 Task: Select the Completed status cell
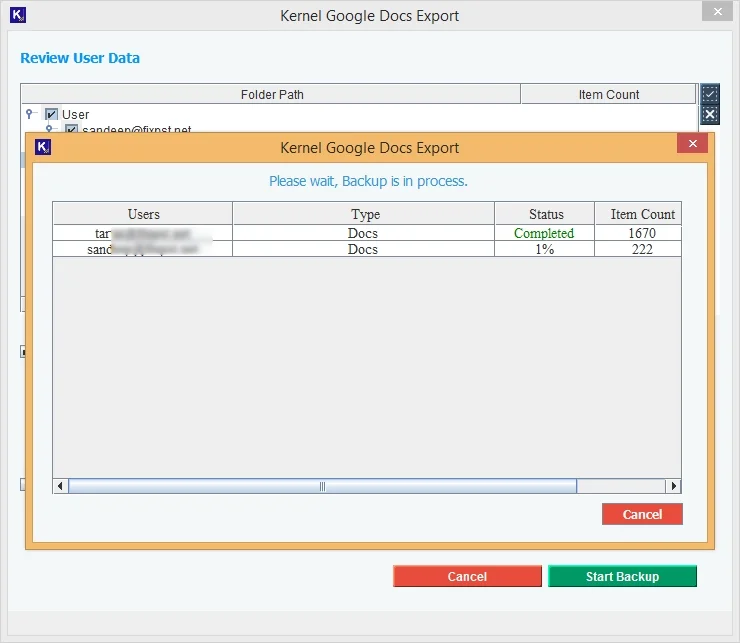545,233
